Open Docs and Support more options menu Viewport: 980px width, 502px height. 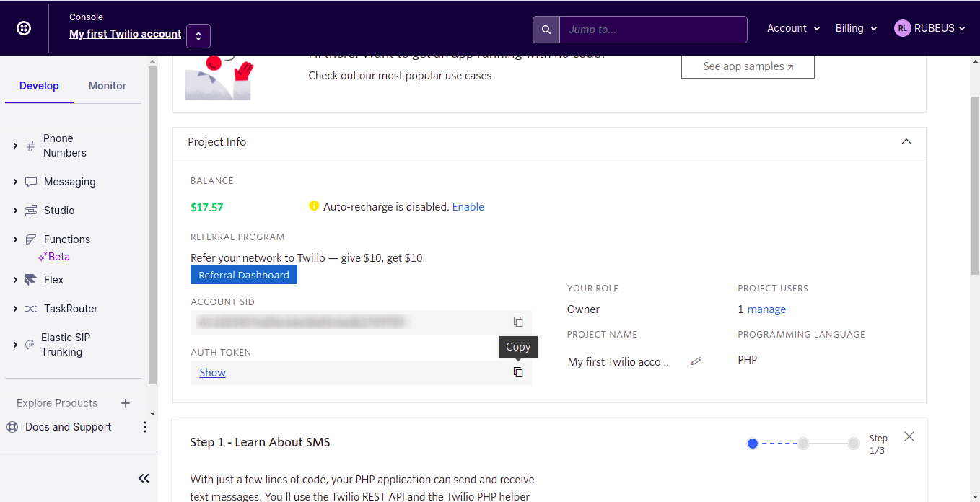pos(144,427)
